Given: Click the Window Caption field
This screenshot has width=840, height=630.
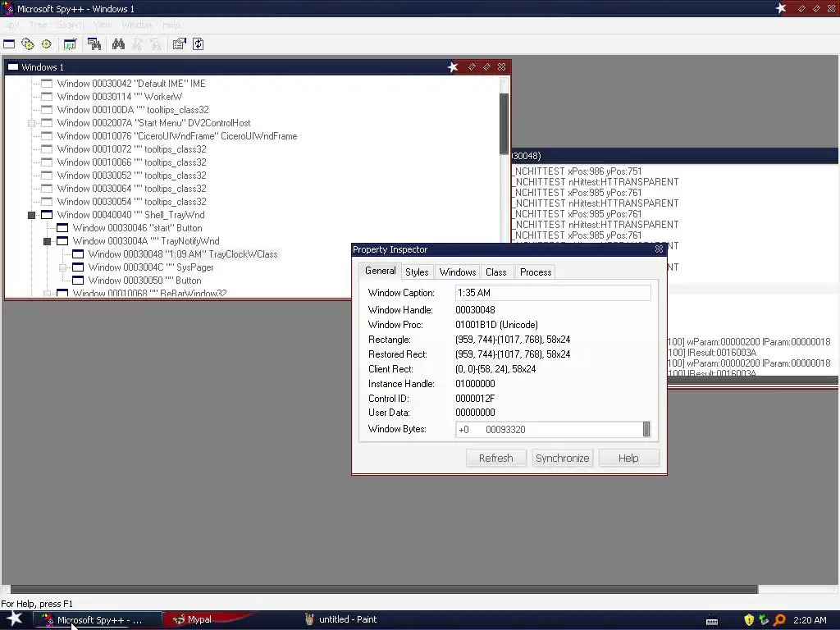Looking at the screenshot, I should pos(553,293).
